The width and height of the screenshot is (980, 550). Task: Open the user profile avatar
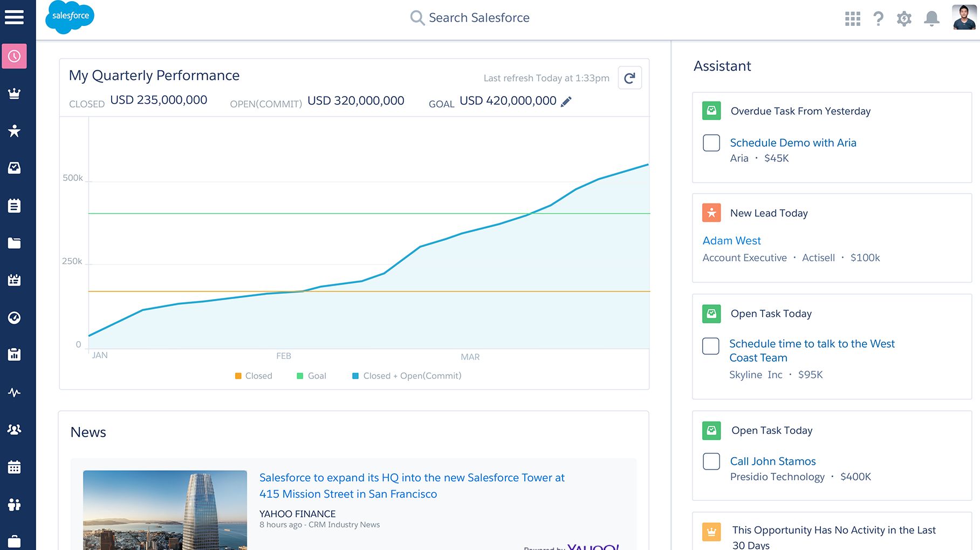click(964, 17)
